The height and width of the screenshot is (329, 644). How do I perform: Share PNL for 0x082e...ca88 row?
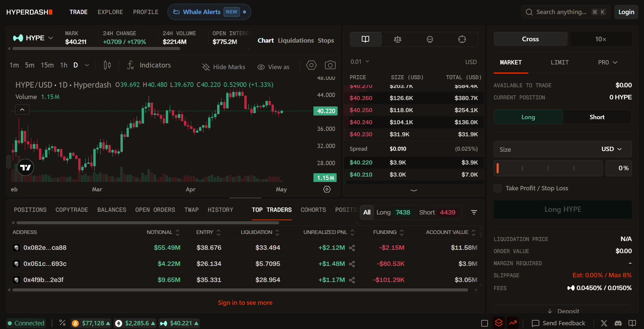[352, 248]
